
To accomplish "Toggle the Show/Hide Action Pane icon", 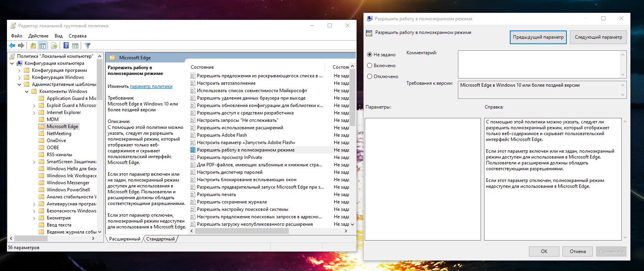I will 75,46.
